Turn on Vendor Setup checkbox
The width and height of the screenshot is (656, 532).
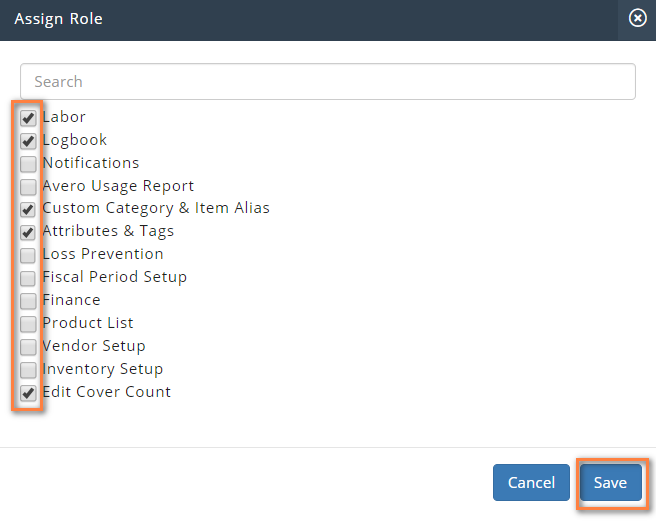[28, 347]
